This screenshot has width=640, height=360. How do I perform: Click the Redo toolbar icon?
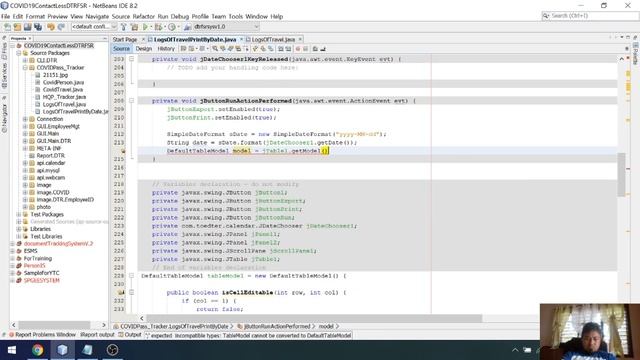point(61,27)
